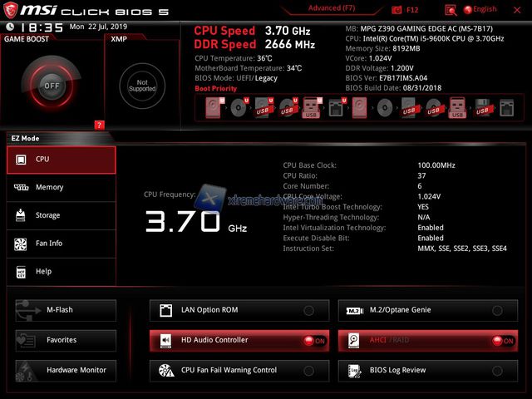Switch to Advanced (F7) mode
This screenshot has width=532, height=399.
(331, 8)
